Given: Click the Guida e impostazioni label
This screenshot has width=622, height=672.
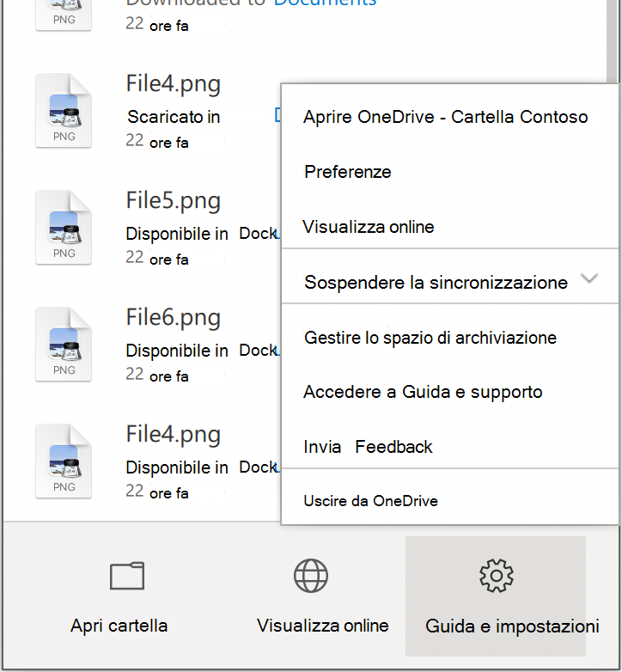Looking at the screenshot, I should pyautogui.click(x=512, y=626).
